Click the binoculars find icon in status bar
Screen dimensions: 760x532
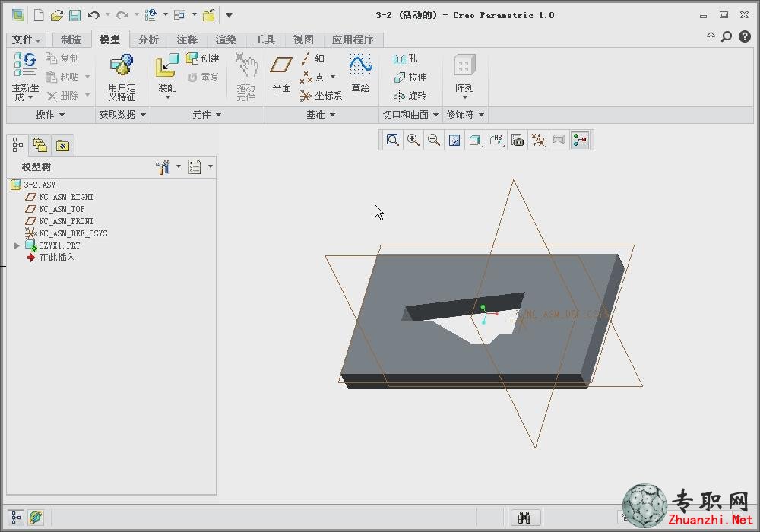click(525, 518)
